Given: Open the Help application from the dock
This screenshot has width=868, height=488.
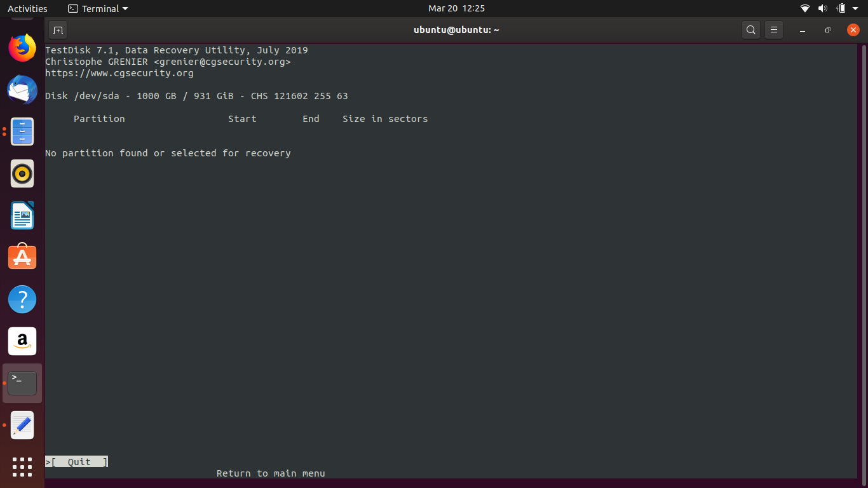Looking at the screenshot, I should (x=22, y=299).
